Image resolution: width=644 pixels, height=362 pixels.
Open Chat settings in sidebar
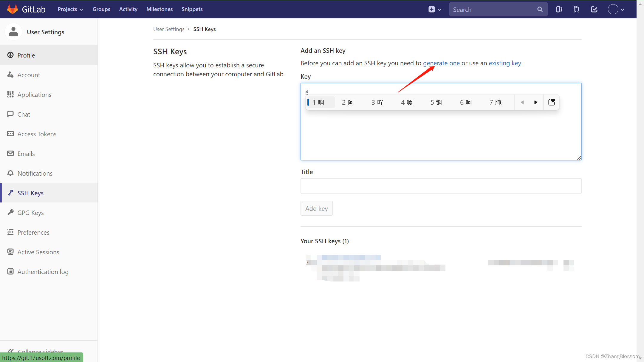pos(49,114)
